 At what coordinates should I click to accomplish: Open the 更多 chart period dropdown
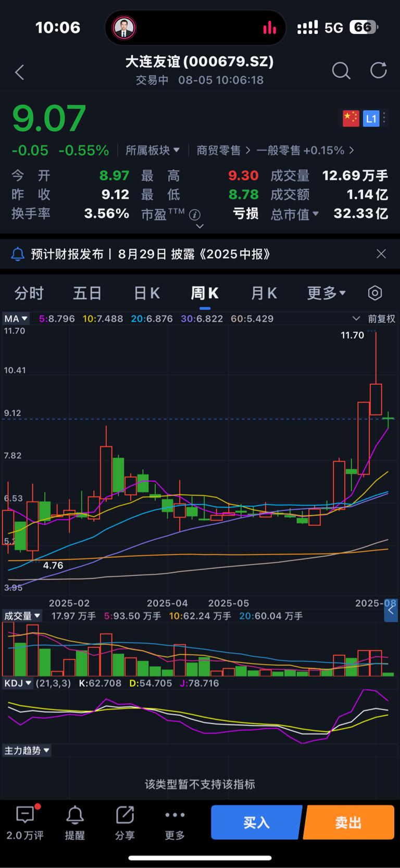point(326,293)
